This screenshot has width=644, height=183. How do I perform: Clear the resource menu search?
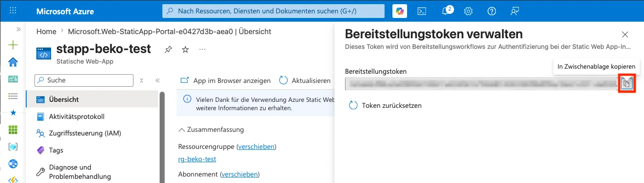click(142, 80)
